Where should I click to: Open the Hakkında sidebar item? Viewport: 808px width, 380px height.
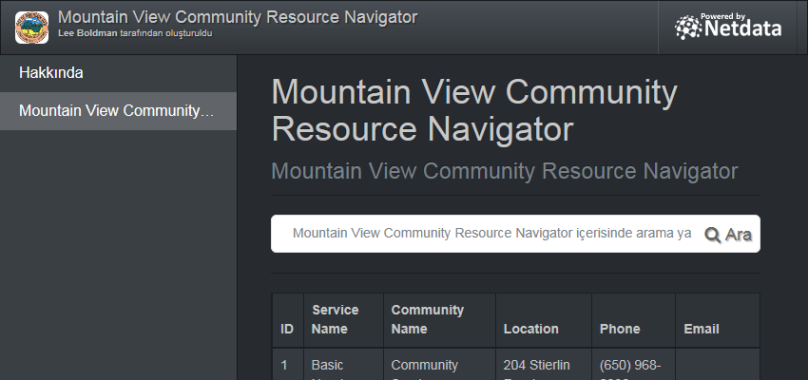[x=119, y=73]
